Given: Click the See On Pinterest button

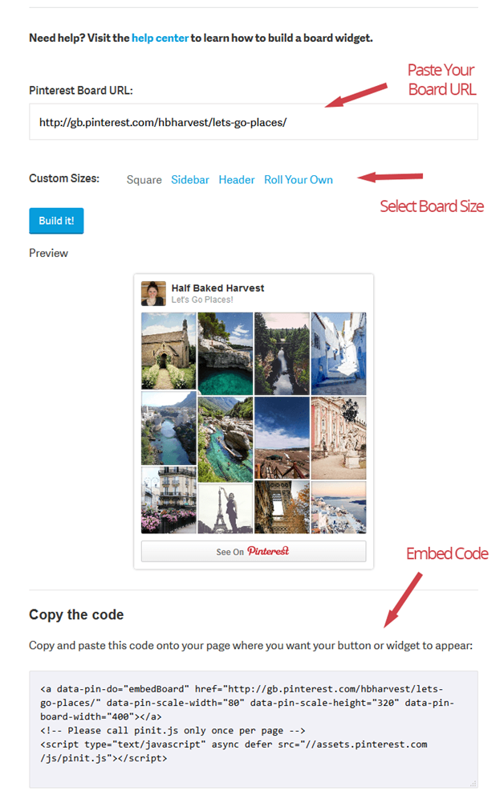Looking at the screenshot, I should click(253, 551).
